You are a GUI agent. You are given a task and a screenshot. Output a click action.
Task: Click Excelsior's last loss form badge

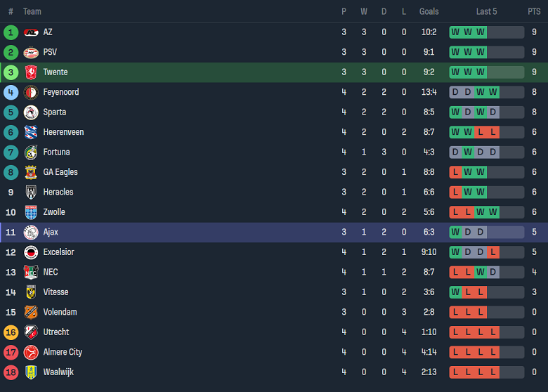493,252
